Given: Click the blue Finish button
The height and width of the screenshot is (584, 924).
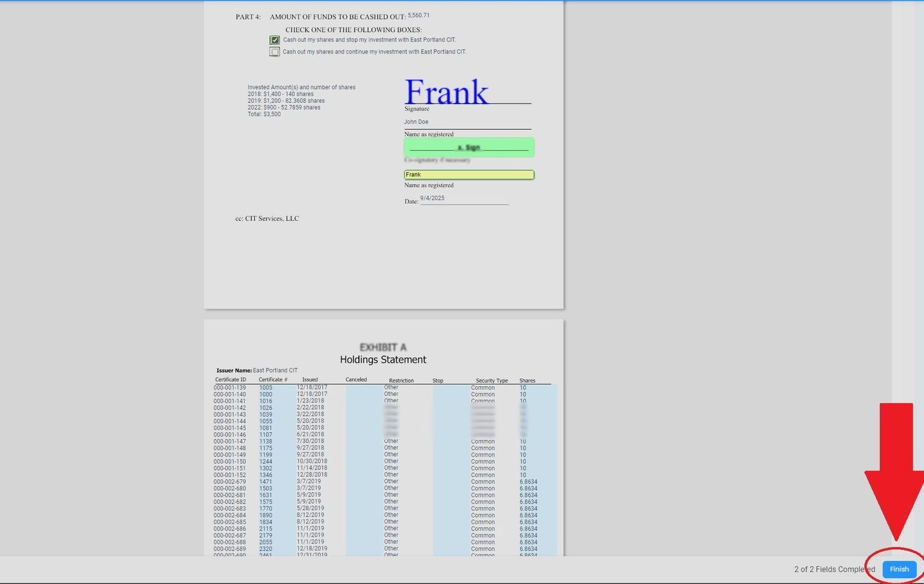Looking at the screenshot, I should coord(899,569).
